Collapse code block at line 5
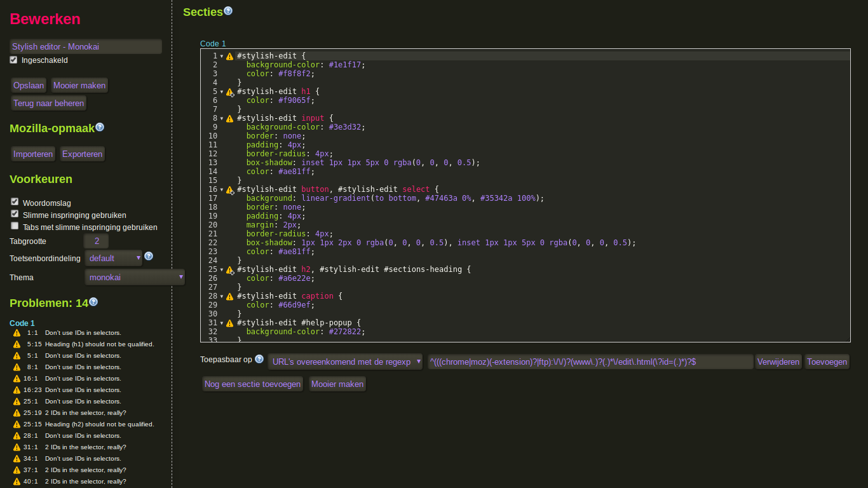Image resolution: width=868 pixels, height=488 pixels. tap(222, 91)
